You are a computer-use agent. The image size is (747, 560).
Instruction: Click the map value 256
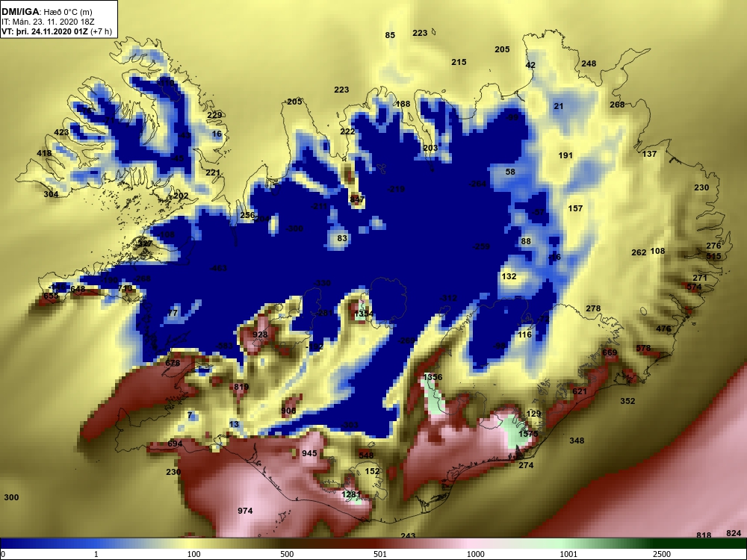(247, 215)
